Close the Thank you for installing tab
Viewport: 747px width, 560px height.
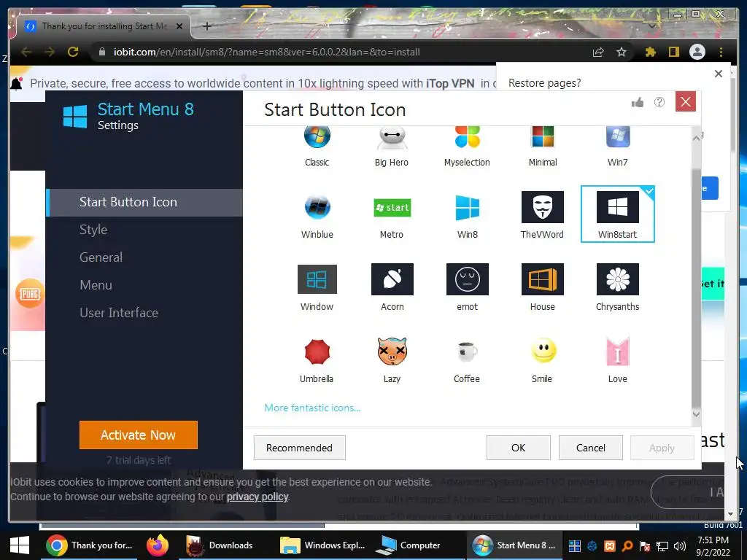pos(179,26)
